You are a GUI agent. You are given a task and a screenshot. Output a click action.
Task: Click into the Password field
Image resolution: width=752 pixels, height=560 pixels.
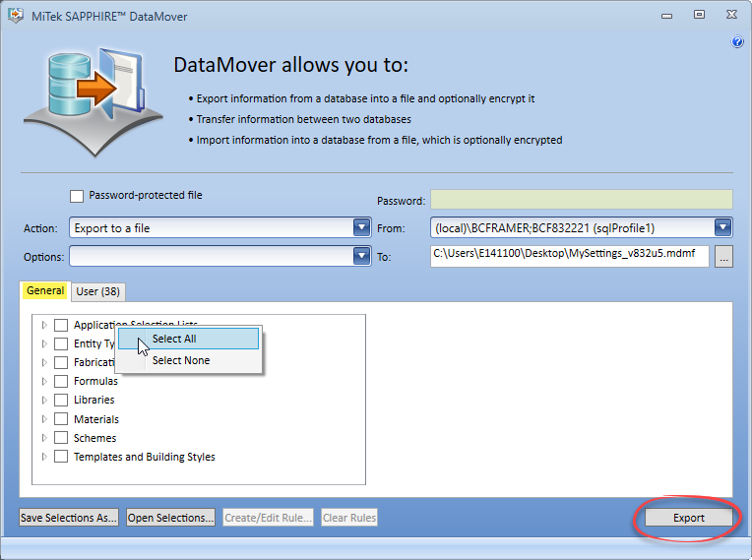click(x=582, y=200)
